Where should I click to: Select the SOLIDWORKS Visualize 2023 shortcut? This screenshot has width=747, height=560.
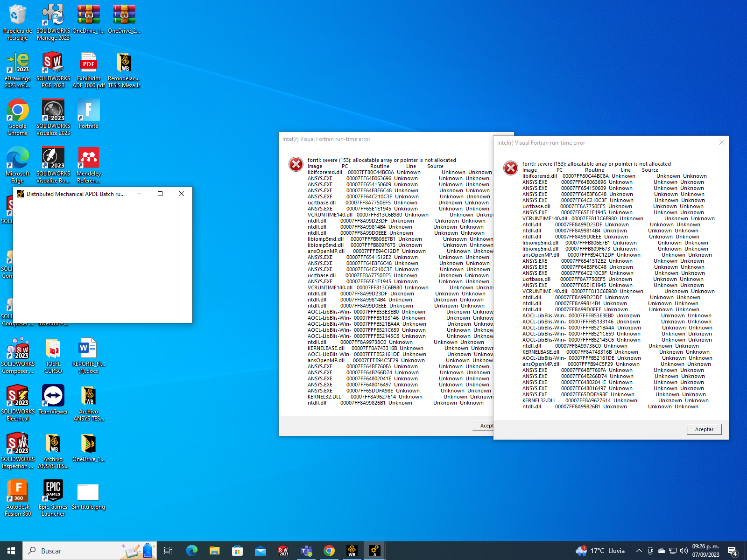[x=53, y=117]
